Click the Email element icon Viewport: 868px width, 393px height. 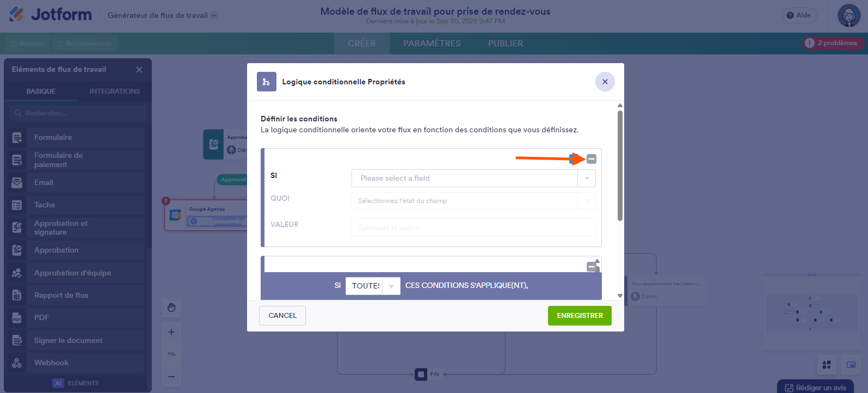click(x=17, y=183)
